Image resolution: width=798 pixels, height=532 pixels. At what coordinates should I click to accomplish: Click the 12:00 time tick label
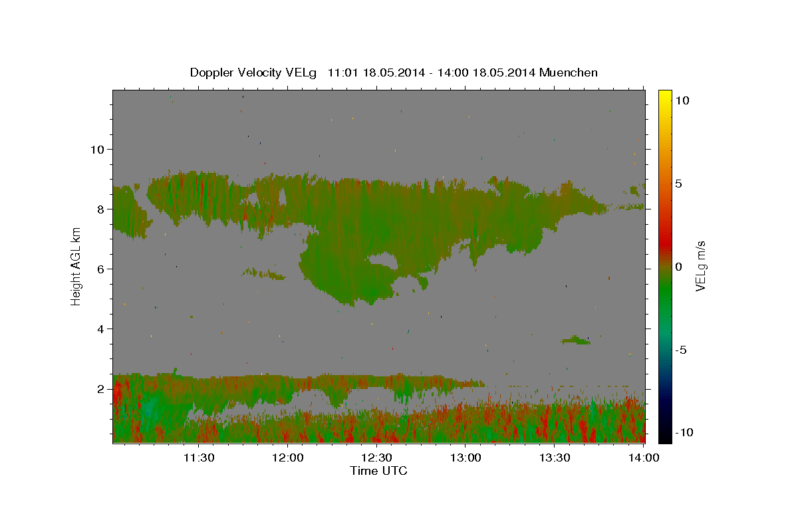[x=287, y=458]
